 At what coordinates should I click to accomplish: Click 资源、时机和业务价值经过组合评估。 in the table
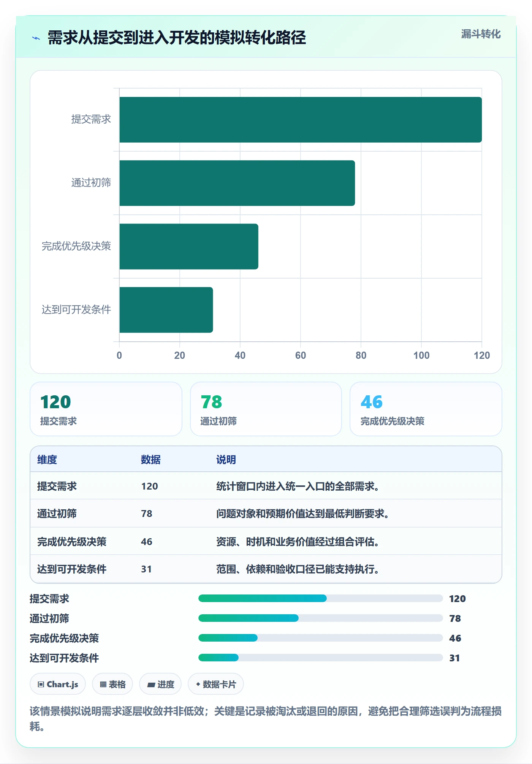pos(298,542)
